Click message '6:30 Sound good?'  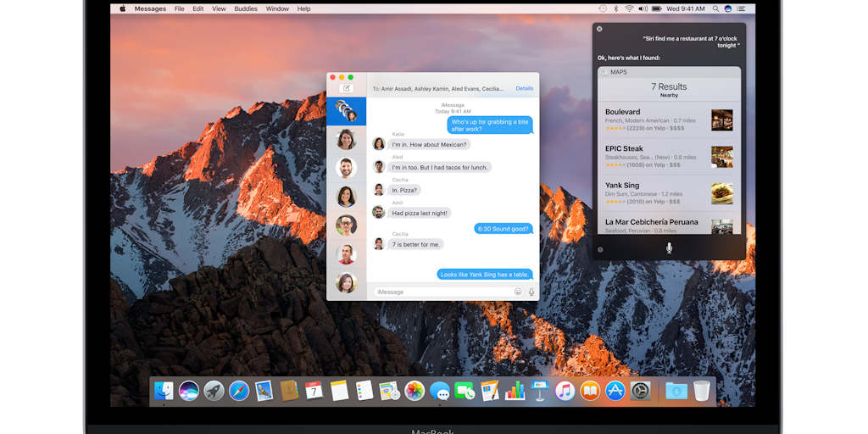504,228
